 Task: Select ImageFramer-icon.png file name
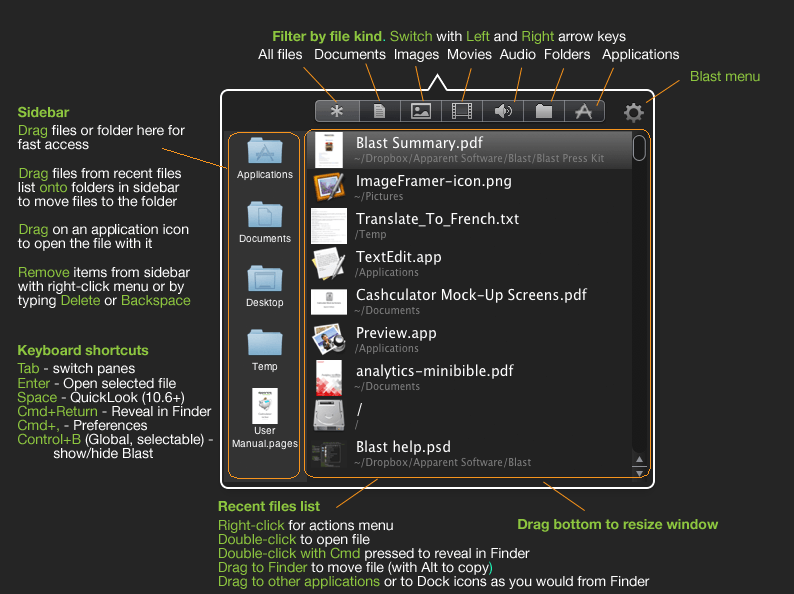(x=433, y=181)
